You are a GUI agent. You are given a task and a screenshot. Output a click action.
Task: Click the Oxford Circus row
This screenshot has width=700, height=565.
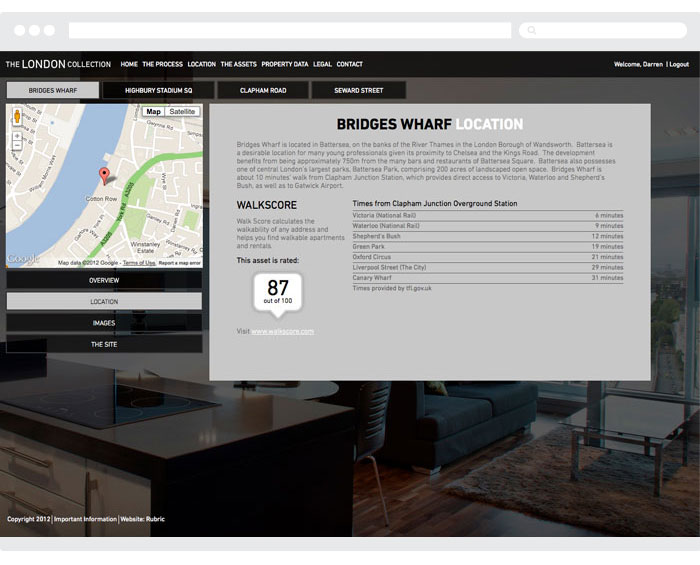coord(488,257)
